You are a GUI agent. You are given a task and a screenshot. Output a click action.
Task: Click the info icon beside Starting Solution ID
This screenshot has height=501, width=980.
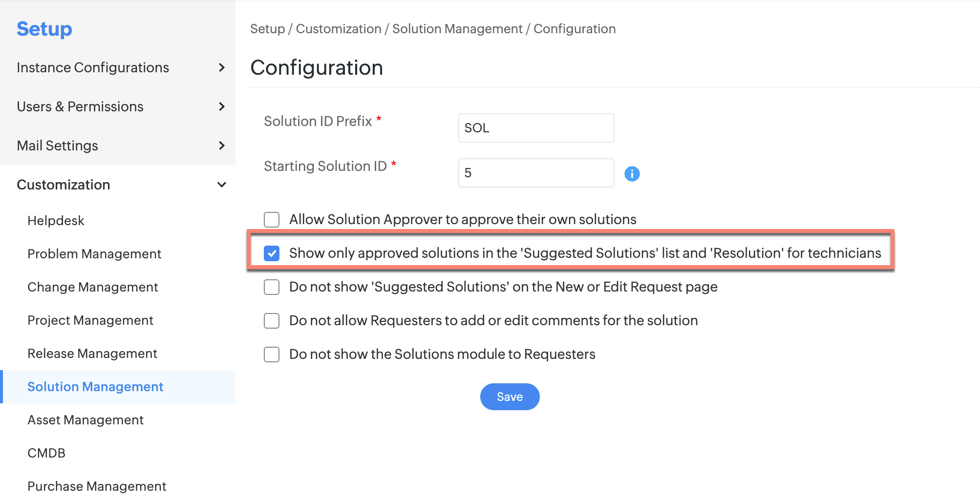pos(632,174)
